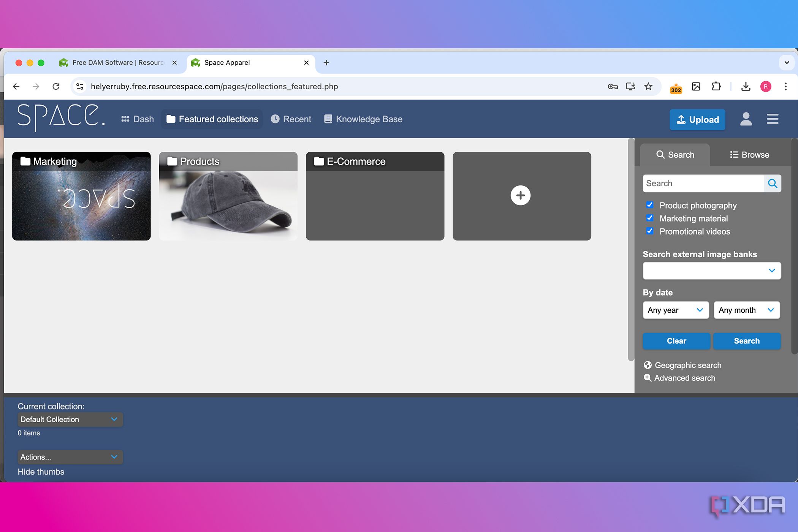
Task: Open the Marketing collection thumbnail
Action: click(81, 196)
